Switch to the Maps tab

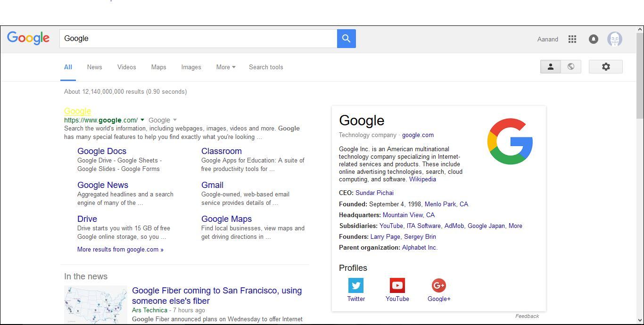click(x=158, y=67)
